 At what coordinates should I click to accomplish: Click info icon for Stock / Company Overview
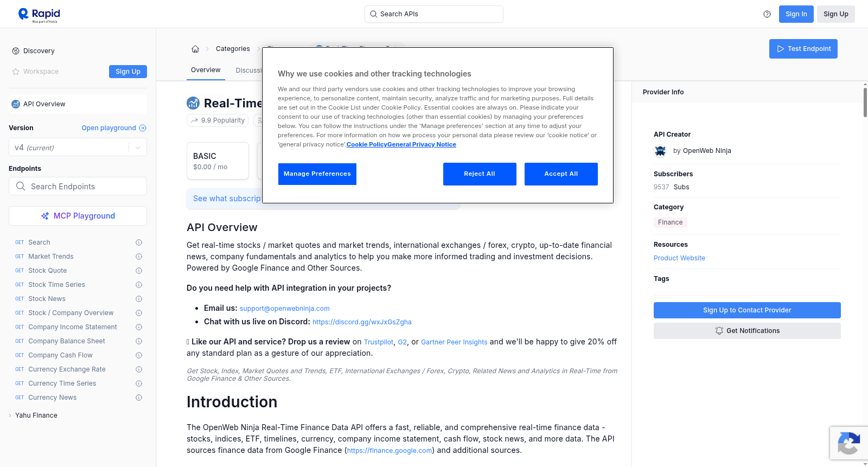point(139,313)
